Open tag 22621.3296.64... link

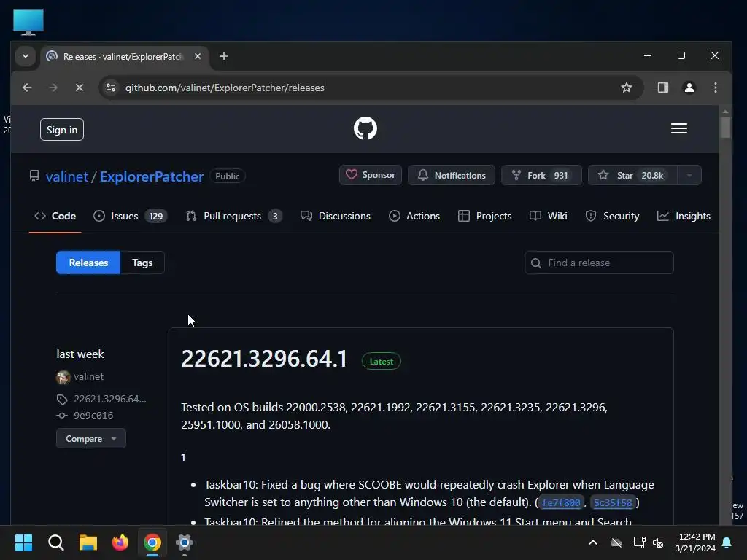109,399
